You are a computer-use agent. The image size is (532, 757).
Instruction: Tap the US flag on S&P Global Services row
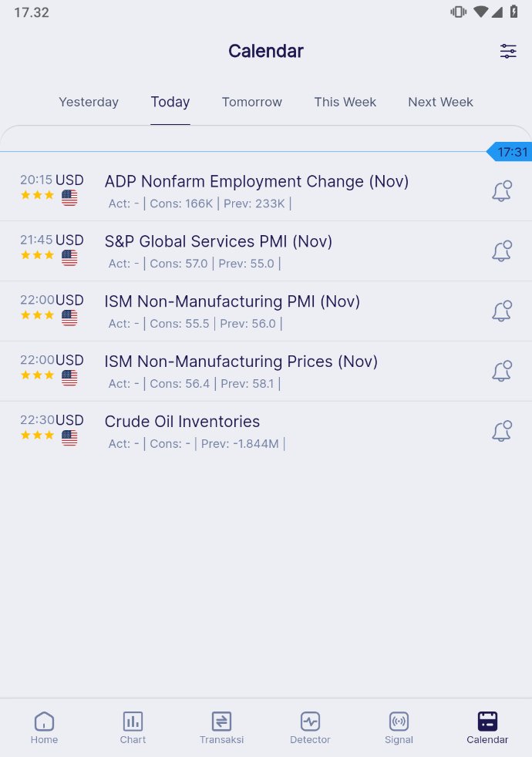pyautogui.click(x=69, y=257)
